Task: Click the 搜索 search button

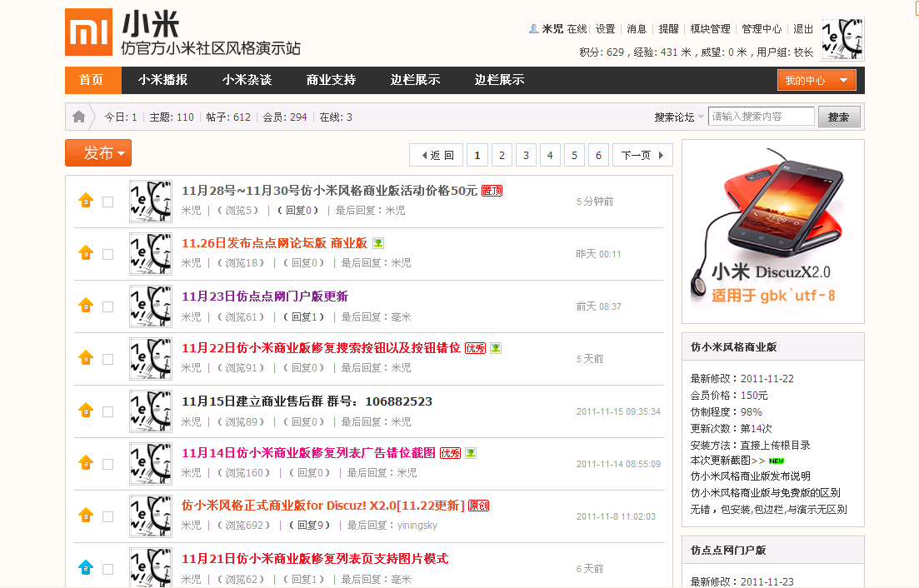Action: (839, 117)
